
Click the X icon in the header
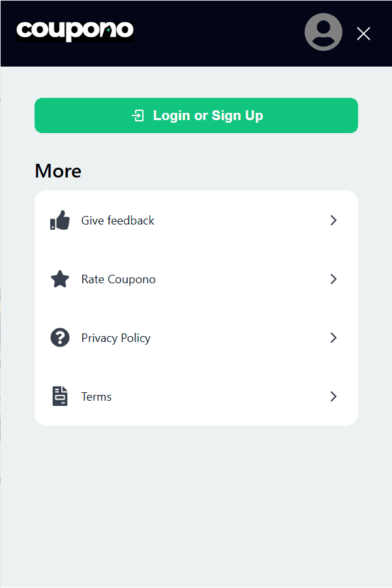click(x=363, y=33)
